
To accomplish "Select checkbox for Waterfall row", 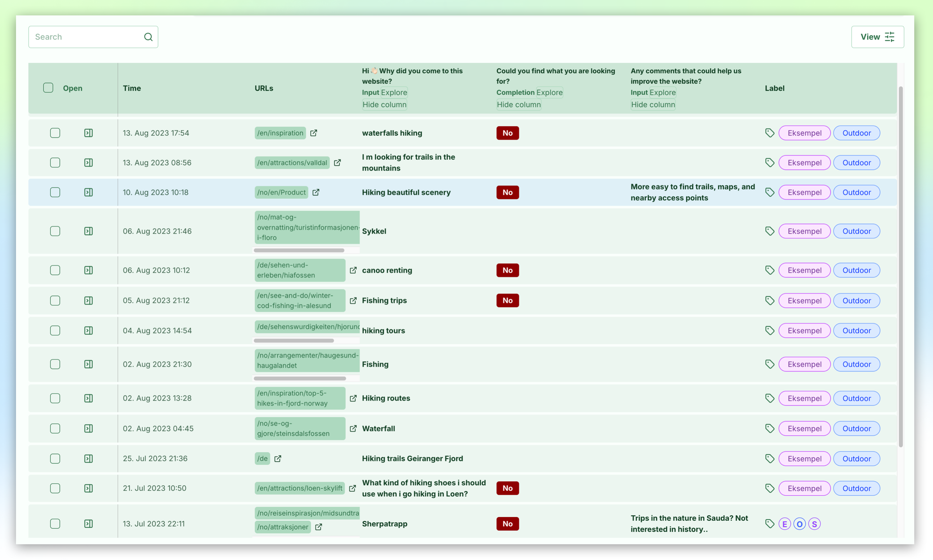I will point(55,428).
